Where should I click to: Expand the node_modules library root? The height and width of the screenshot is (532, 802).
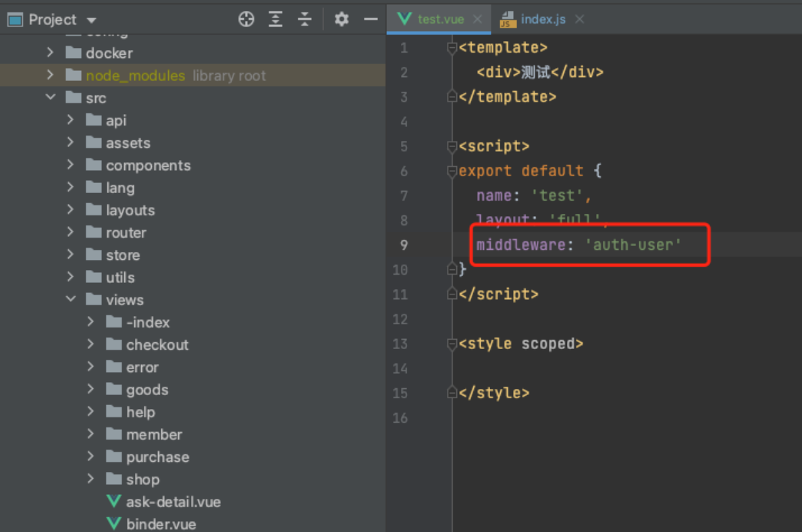point(49,75)
